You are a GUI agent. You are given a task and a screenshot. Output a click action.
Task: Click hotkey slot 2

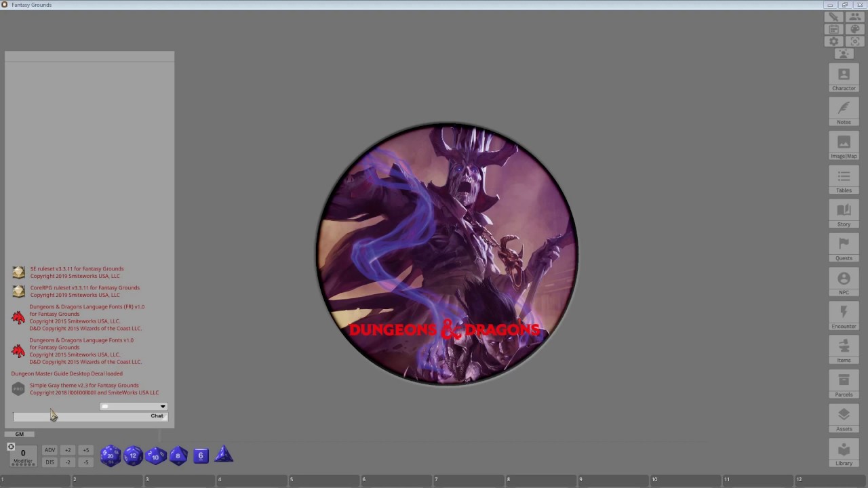(108, 480)
